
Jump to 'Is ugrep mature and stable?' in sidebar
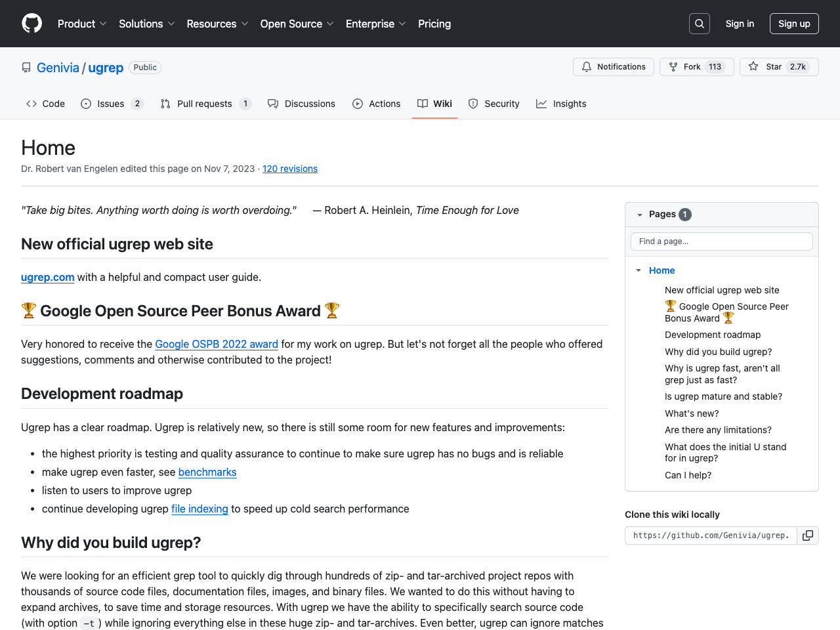723,396
